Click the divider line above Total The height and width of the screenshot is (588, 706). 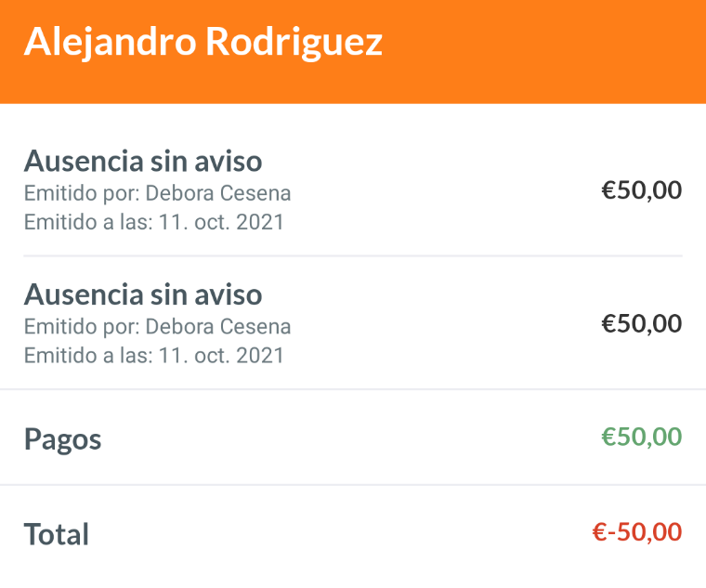pos(353,485)
